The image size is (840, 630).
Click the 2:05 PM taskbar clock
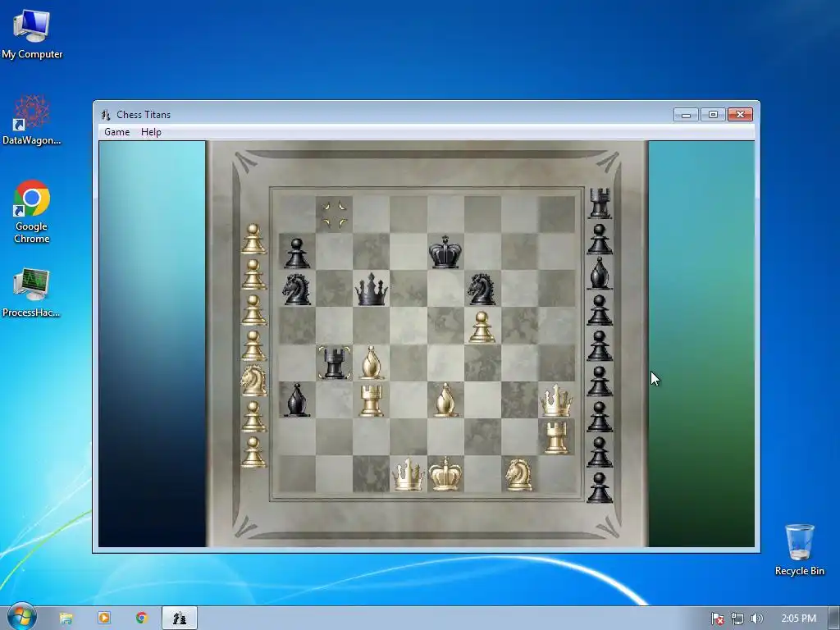tap(798, 619)
